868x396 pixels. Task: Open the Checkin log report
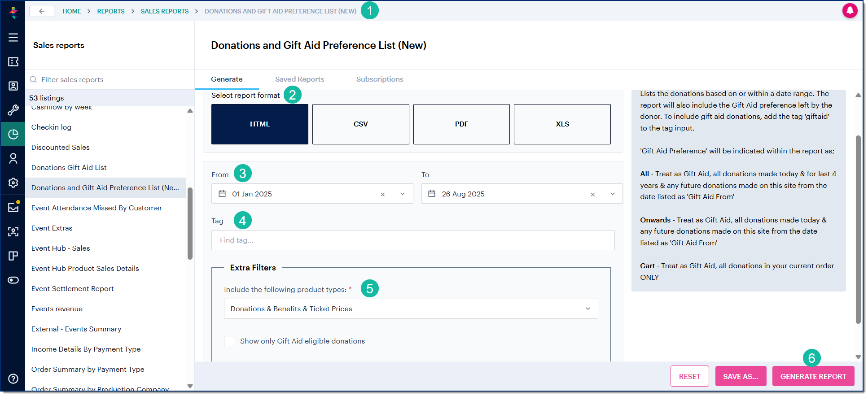click(x=51, y=127)
